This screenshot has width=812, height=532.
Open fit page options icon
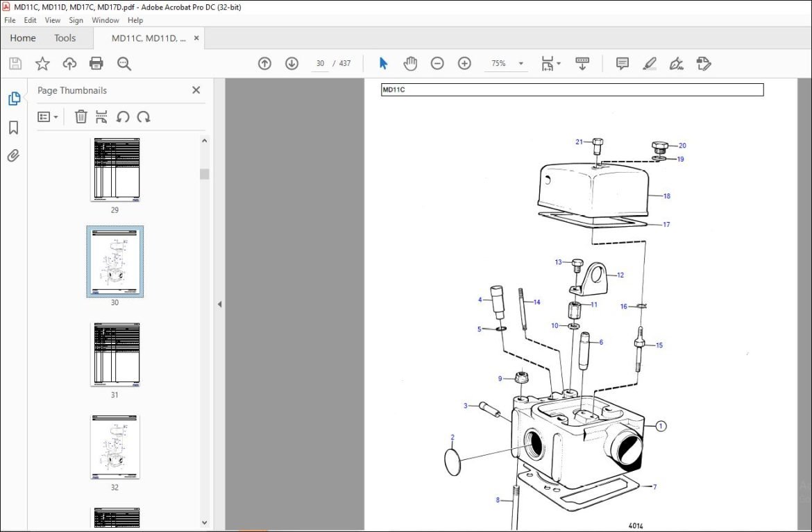pos(550,63)
